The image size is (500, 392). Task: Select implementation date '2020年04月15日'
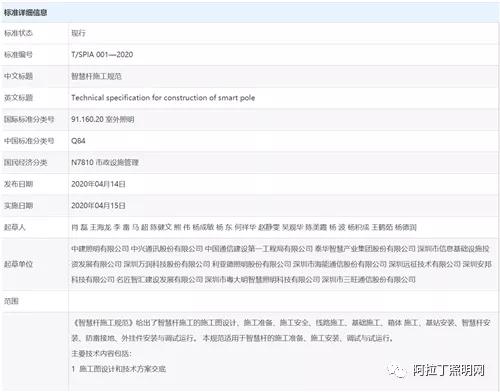click(x=98, y=206)
